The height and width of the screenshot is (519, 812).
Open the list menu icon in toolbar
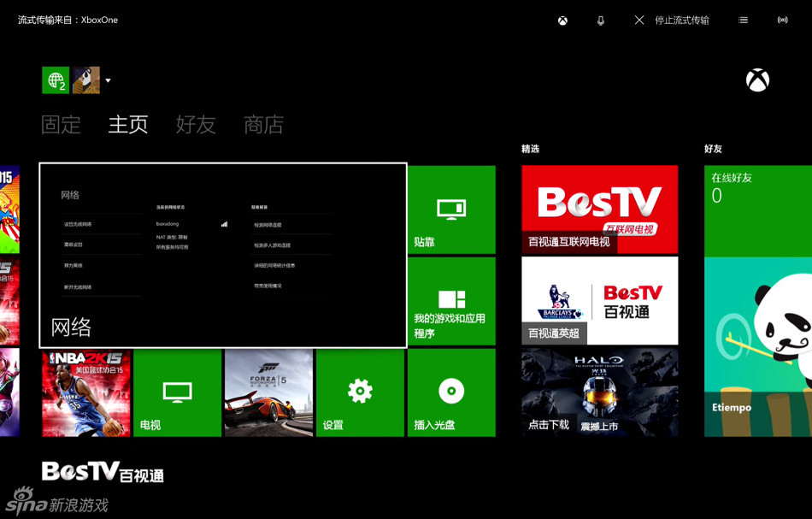click(x=744, y=21)
